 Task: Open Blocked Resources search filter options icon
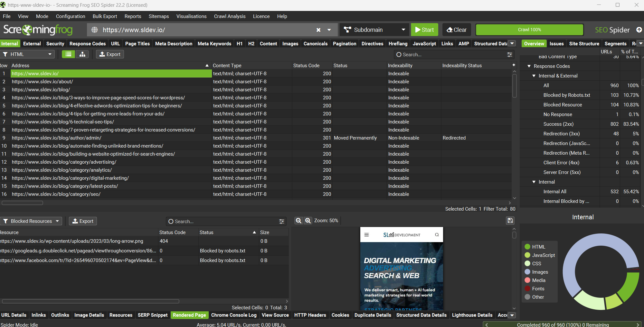pyautogui.click(x=281, y=222)
